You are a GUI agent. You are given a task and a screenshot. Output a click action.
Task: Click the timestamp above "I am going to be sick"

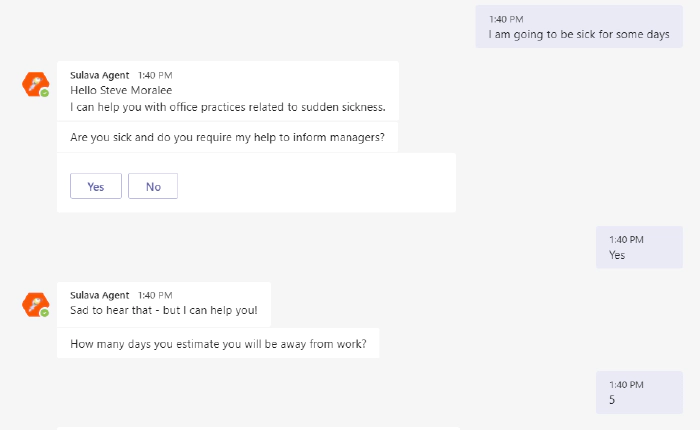(x=506, y=19)
